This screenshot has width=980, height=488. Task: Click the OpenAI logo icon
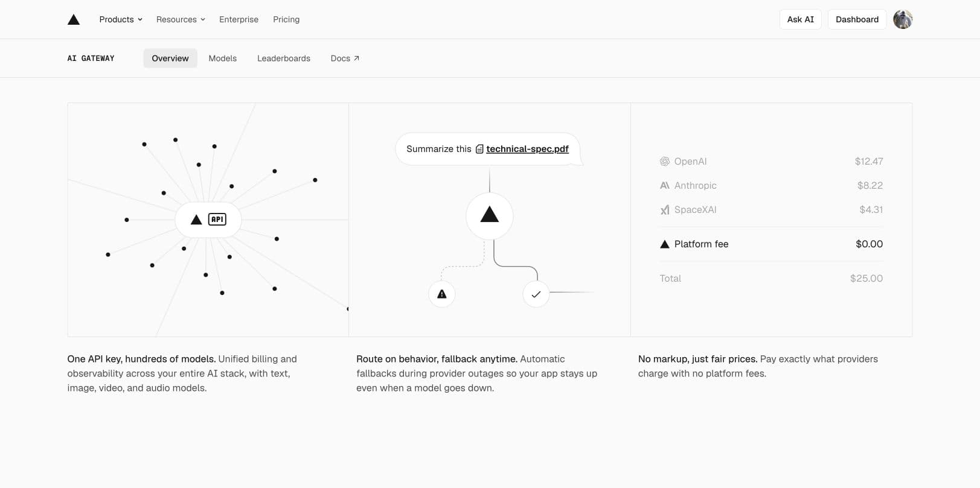(665, 162)
